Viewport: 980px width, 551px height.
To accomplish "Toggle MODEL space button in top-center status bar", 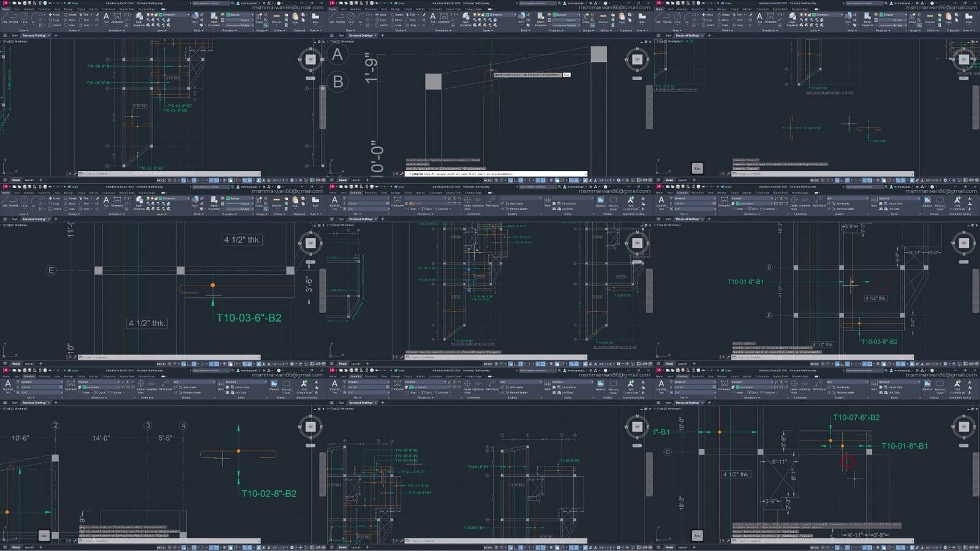I will (488, 180).
